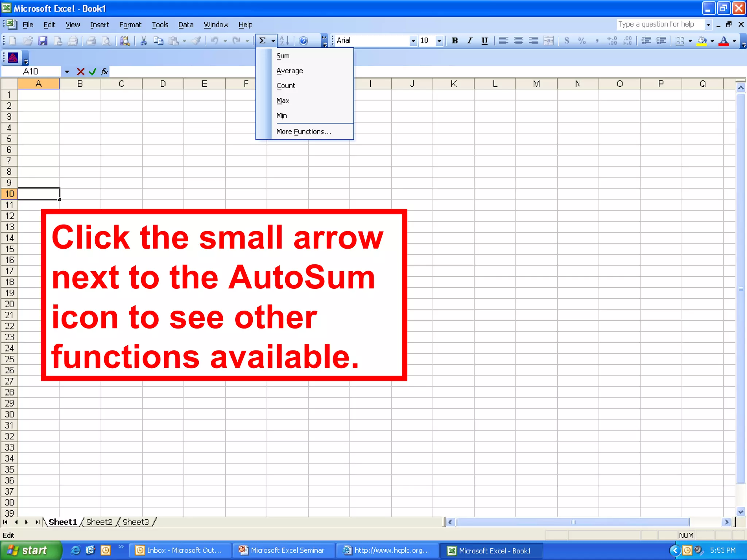Open Print Preview from the toolbar
Screen dimensions: 747x560
[x=106, y=41]
